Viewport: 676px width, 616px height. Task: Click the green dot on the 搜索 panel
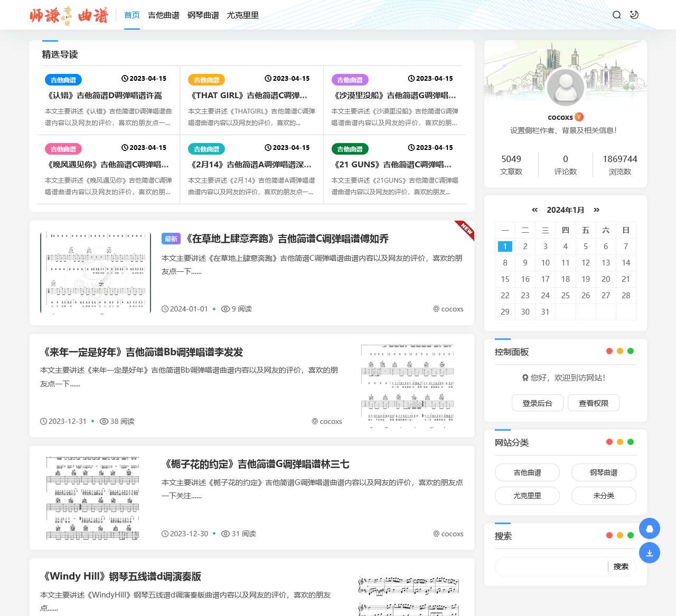coord(630,535)
